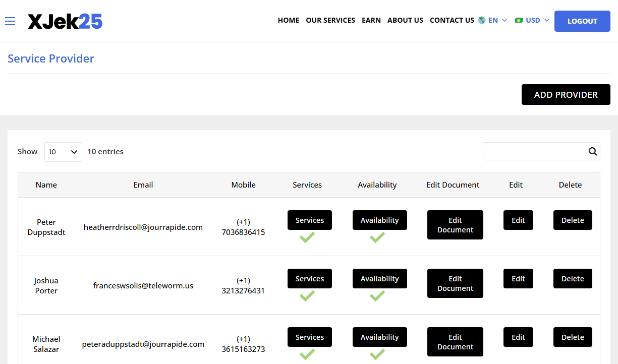Click the XJek25 logo
Image resolution: width=618 pixels, height=364 pixels.
point(65,21)
